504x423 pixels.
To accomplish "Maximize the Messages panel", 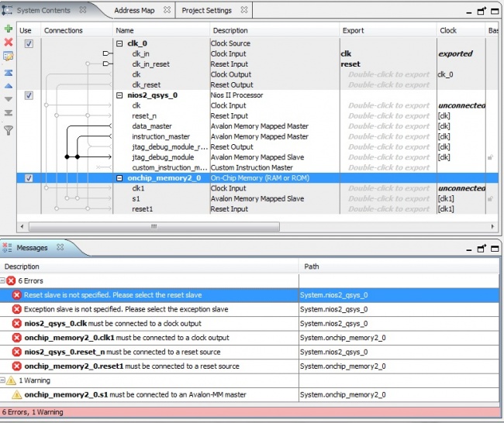I will click(x=495, y=249).
